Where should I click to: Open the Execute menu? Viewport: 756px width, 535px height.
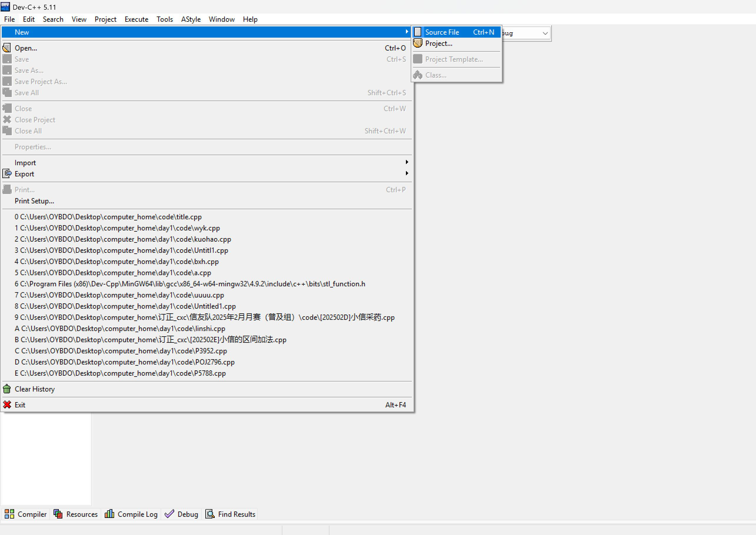pyautogui.click(x=136, y=19)
